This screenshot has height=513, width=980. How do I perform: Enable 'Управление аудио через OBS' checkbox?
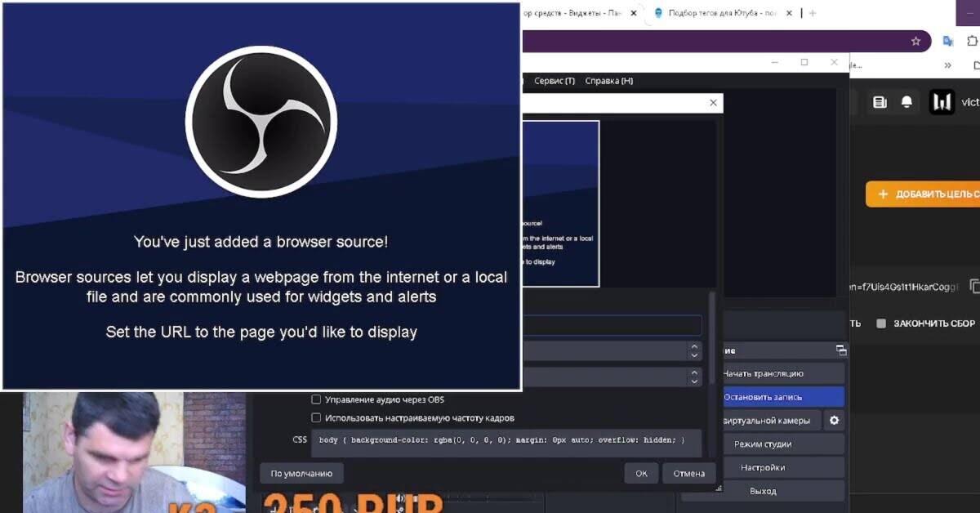(316, 399)
